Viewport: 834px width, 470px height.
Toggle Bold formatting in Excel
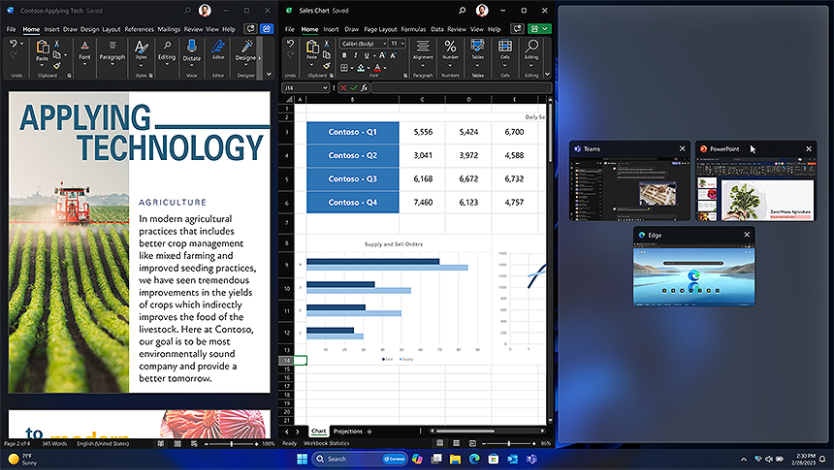click(345, 56)
